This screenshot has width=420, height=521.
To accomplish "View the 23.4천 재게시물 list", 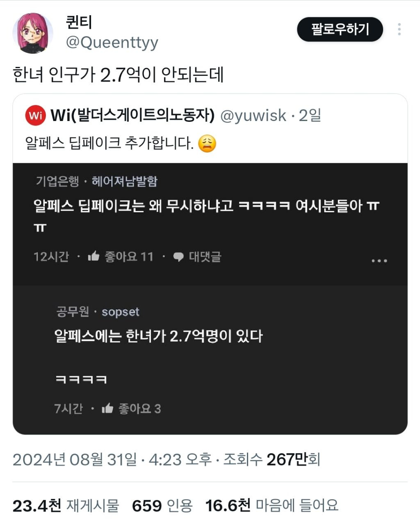I will point(66,505).
